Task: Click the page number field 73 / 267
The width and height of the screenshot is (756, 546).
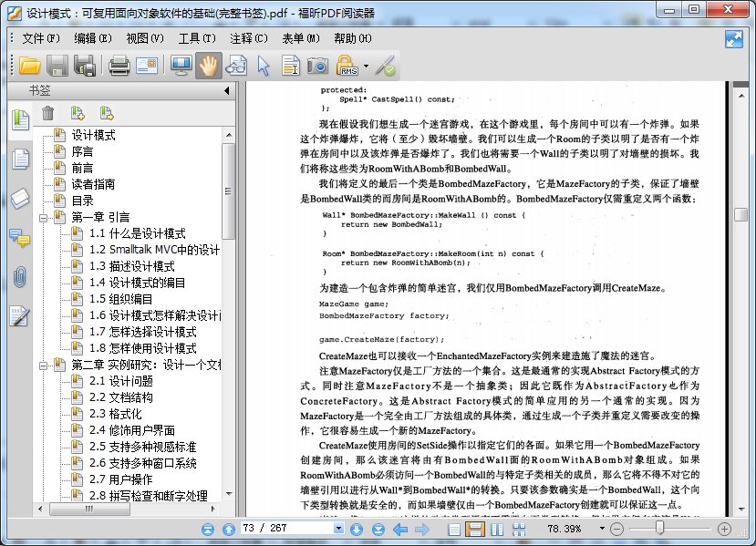Action: pos(287,528)
